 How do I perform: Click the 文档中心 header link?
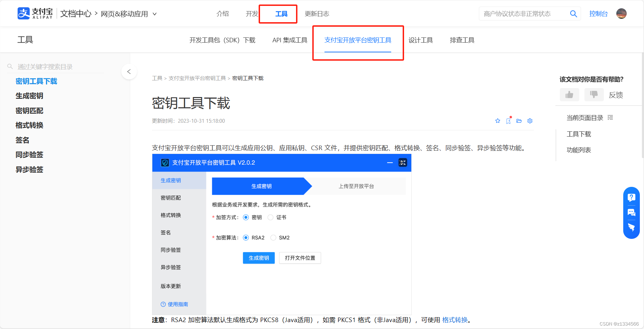[76, 14]
